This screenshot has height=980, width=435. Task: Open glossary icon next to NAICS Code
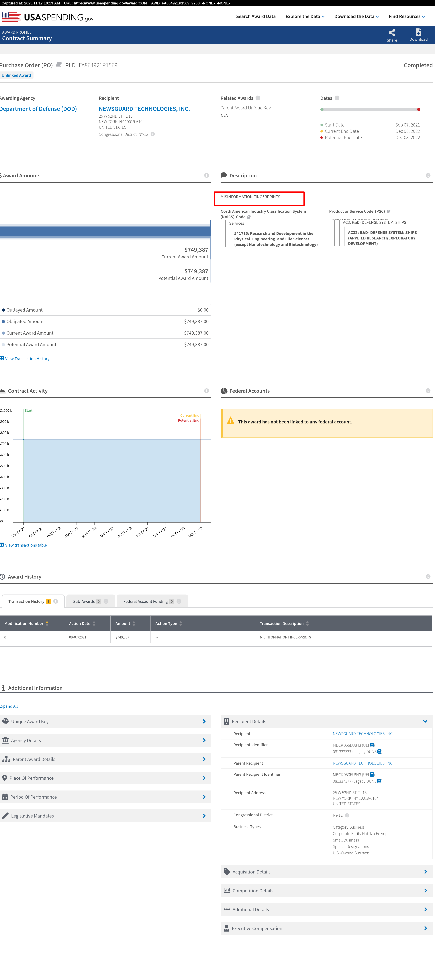point(249,217)
